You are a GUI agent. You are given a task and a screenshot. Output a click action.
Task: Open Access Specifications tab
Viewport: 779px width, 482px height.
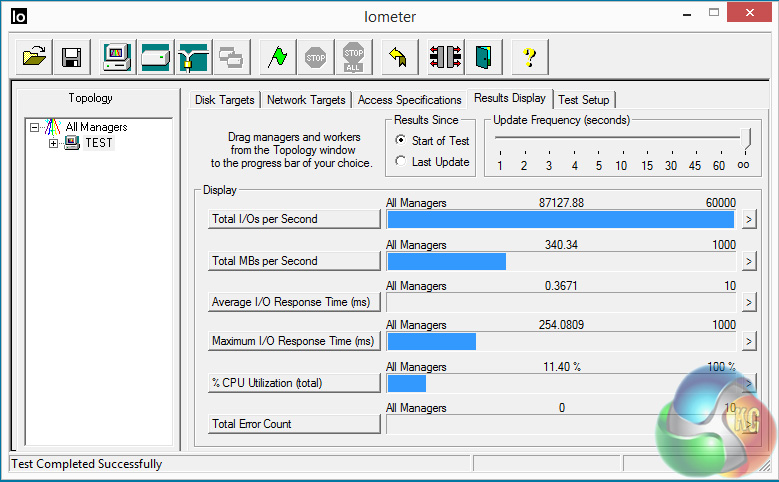click(x=409, y=100)
